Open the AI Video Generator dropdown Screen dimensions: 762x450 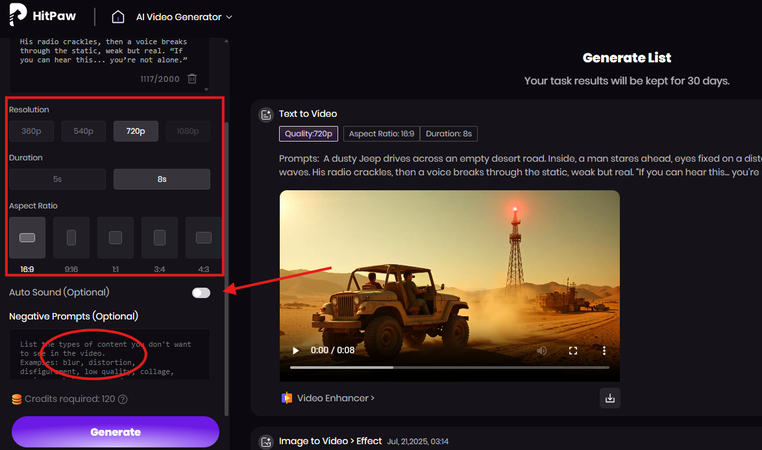click(184, 17)
